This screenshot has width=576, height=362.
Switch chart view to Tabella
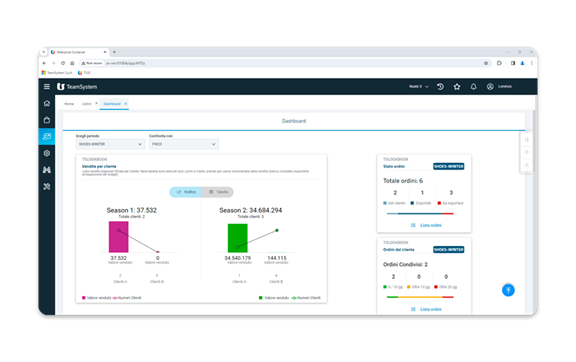point(218,192)
